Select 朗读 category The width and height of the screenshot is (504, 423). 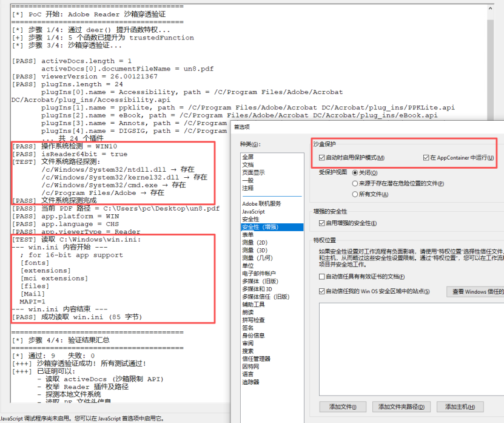point(248,313)
